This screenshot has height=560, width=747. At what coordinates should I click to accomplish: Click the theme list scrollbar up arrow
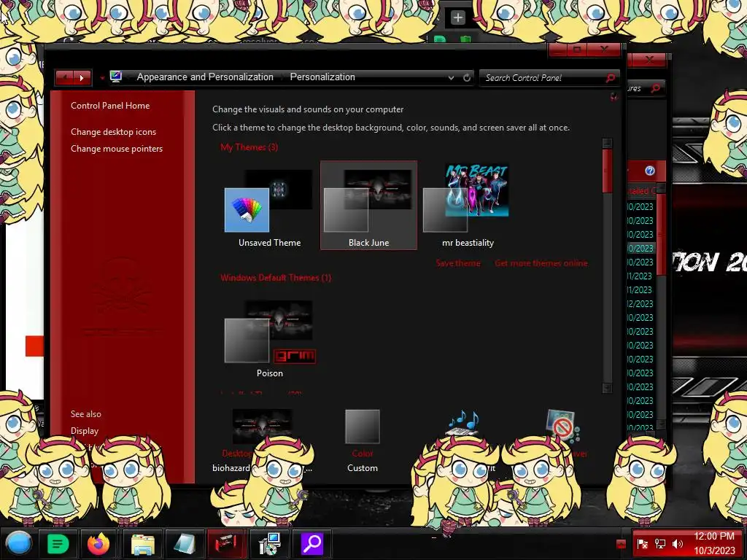607,144
